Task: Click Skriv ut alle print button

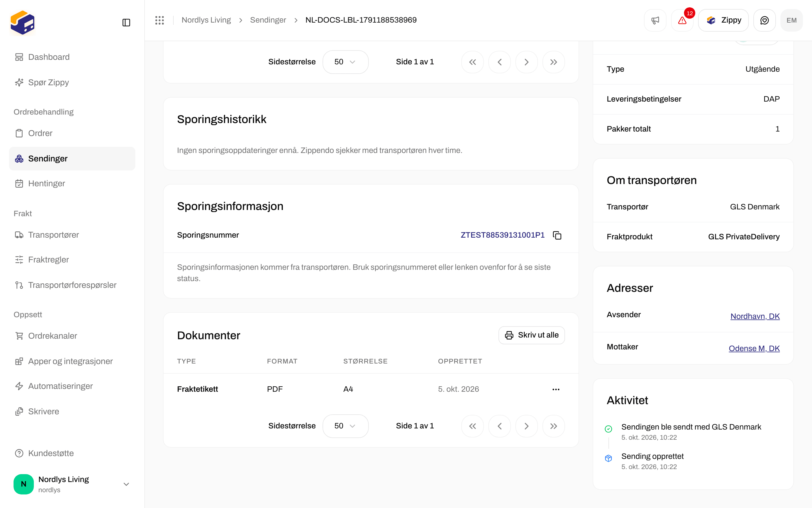Action: click(531, 335)
